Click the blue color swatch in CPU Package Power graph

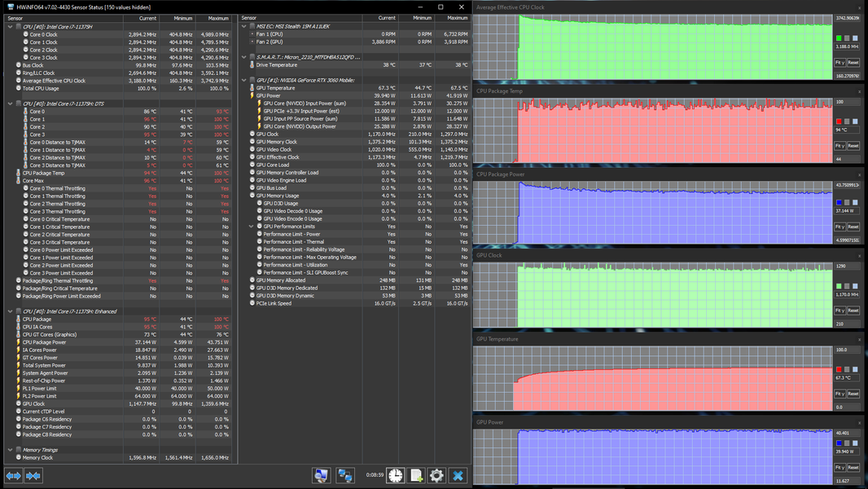[839, 203]
